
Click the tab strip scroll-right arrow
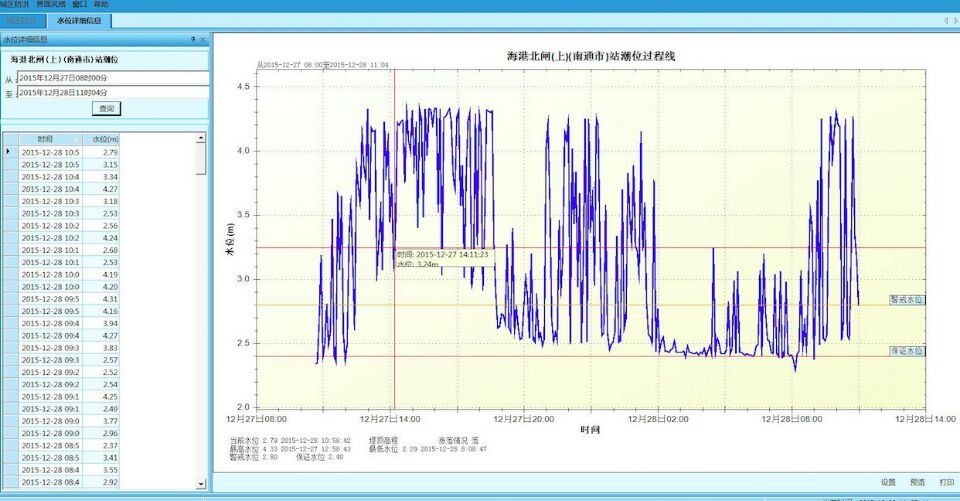point(956,20)
